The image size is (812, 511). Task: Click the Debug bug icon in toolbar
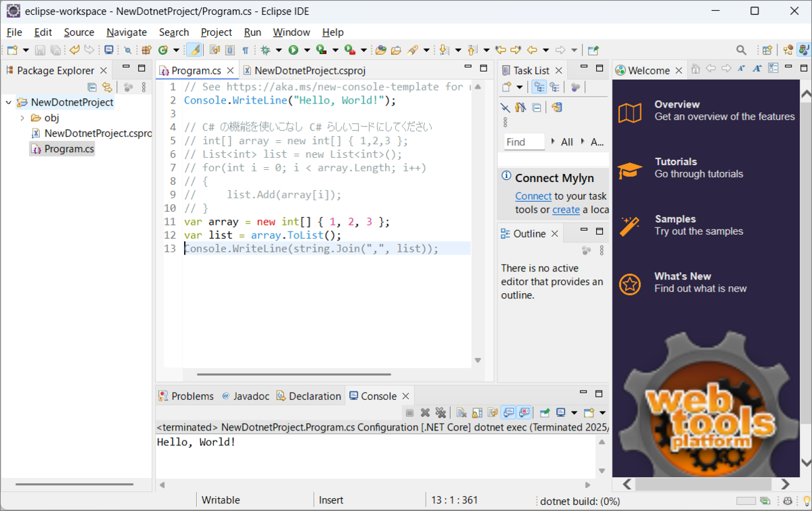pyautogui.click(x=265, y=50)
